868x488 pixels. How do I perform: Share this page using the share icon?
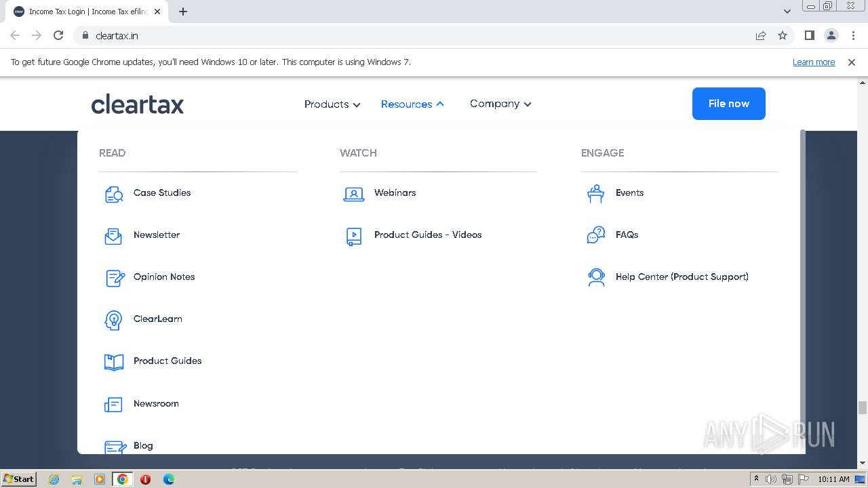(x=761, y=35)
